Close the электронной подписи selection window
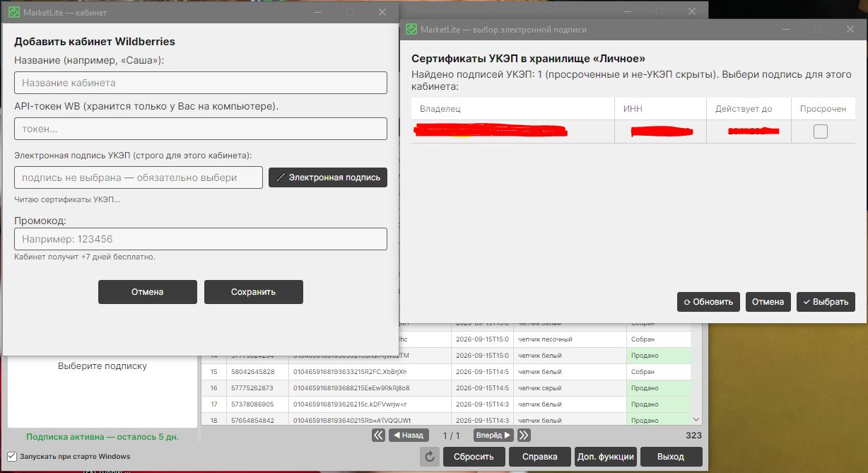 click(x=850, y=29)
